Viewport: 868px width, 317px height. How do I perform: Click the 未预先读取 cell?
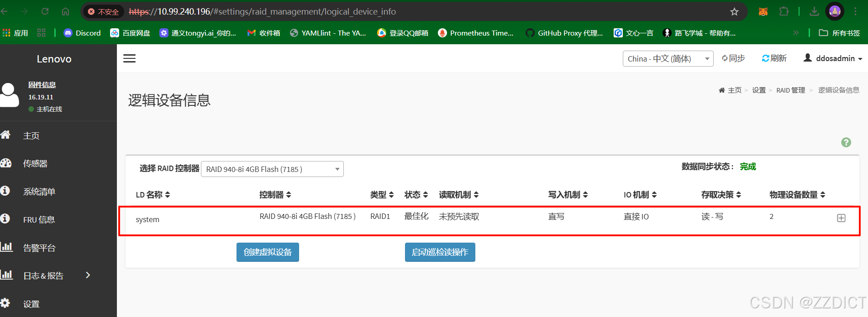[x=459, y=217]
